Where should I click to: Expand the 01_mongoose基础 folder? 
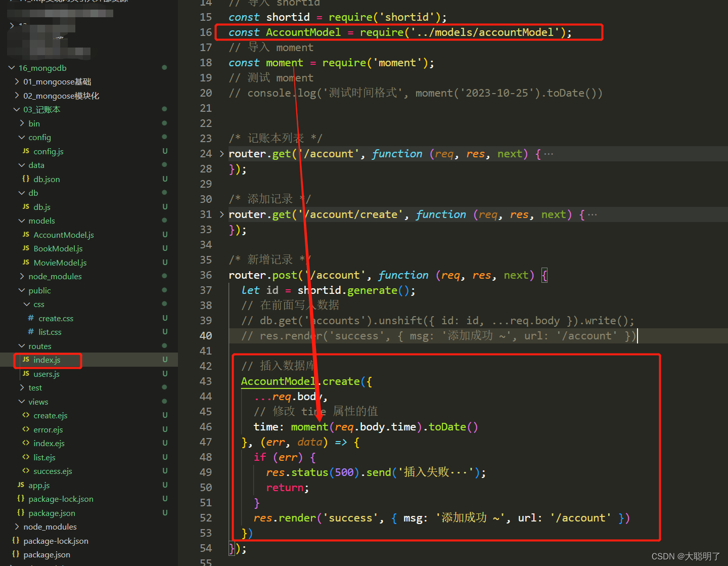[17, 81]
